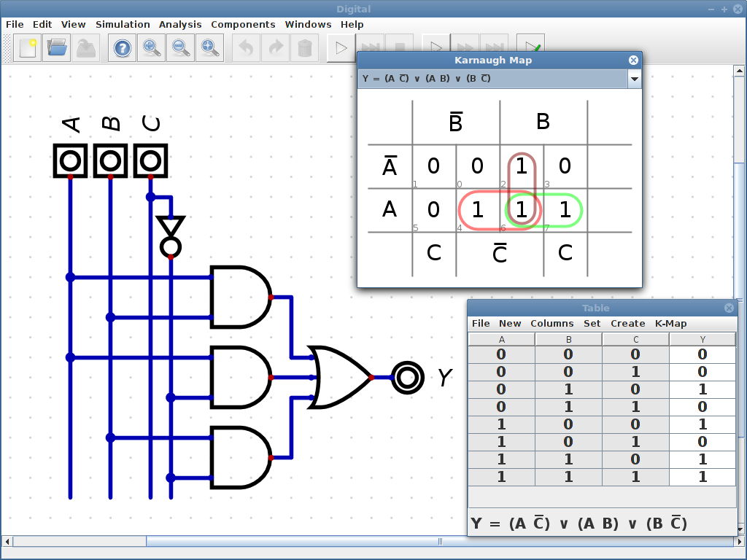Open the Karnaugh Map expression dropdown

634,78
